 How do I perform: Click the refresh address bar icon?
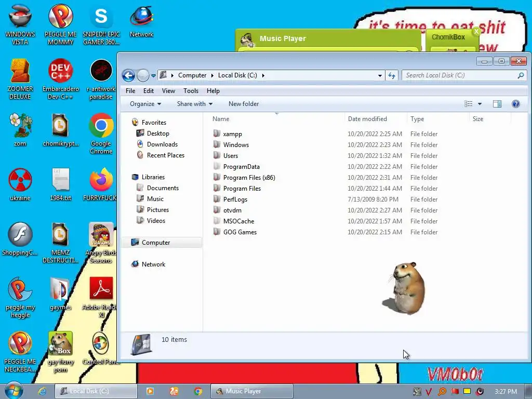392,75
